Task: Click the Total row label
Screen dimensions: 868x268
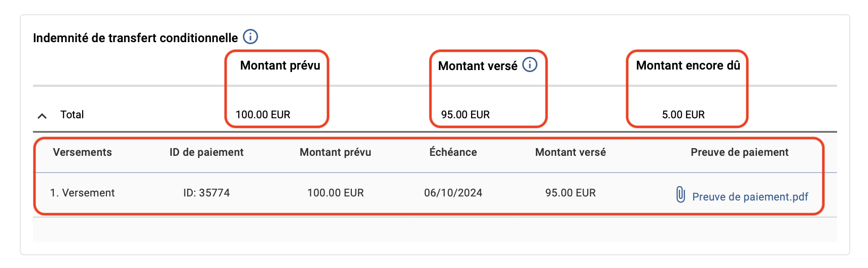Action: coord(72,115)
